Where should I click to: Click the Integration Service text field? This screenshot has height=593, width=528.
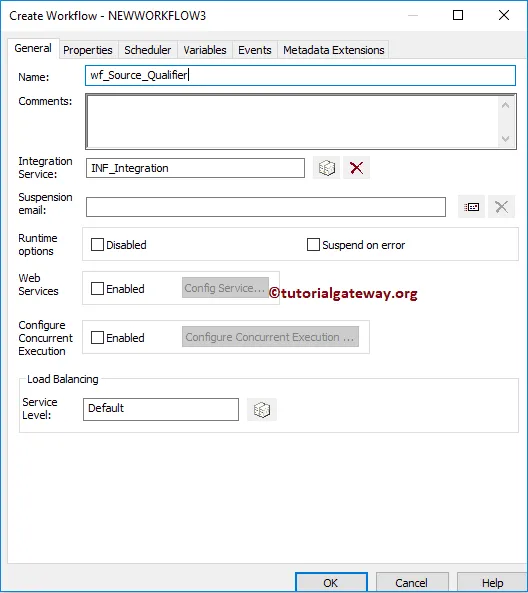click(x=195, y=168)
